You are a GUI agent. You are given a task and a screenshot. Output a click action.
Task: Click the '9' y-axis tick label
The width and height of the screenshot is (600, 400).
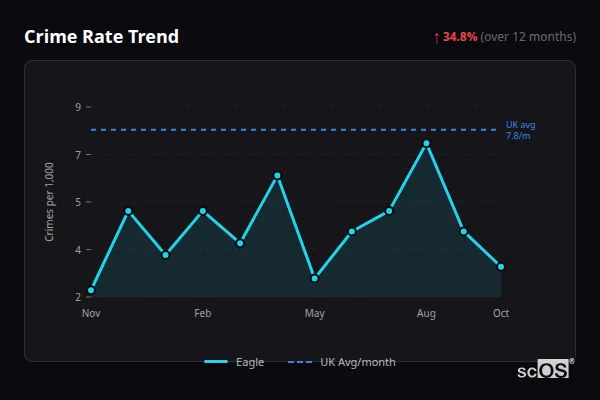coord(78,107)
